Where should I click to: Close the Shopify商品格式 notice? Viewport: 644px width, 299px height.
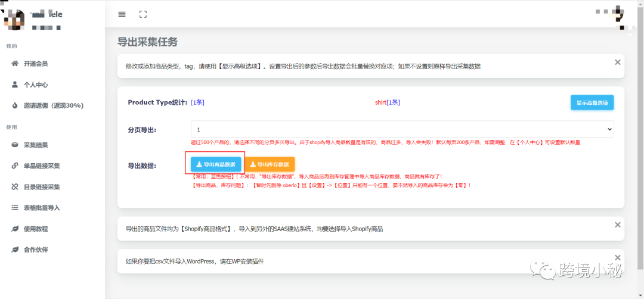[x=617, y=225]
